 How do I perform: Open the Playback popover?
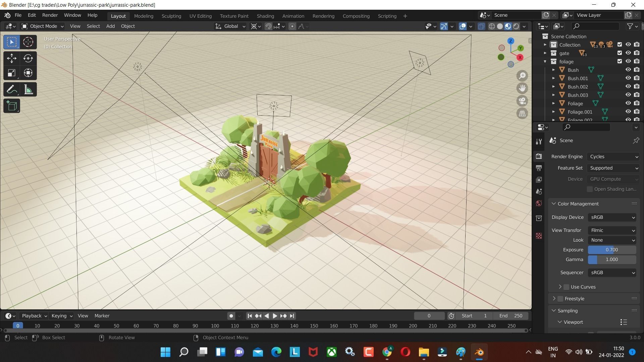tap(34, 316)
